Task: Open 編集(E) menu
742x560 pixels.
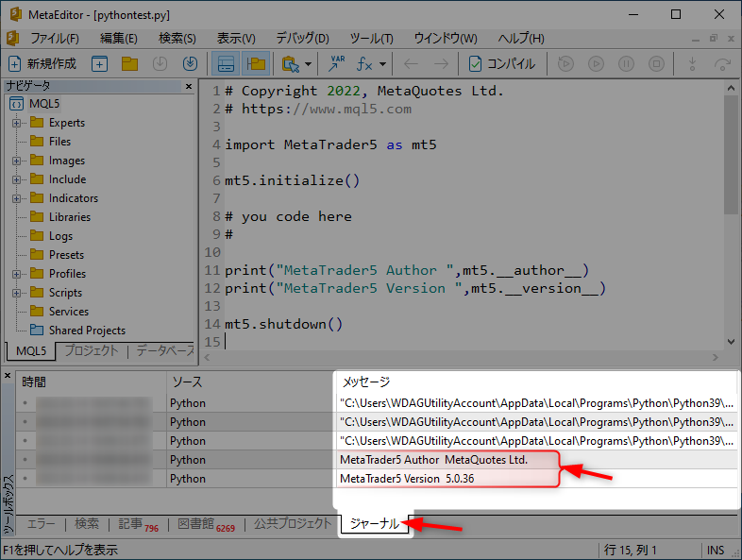Action: (x=119, y=39)
